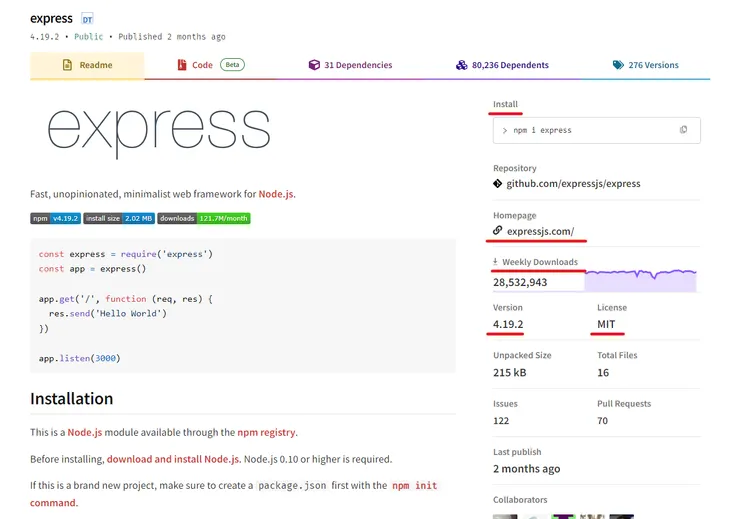Click the Published 2 months ago text
The height and width of the screenshot is (519, 740).
coord(172,36)
